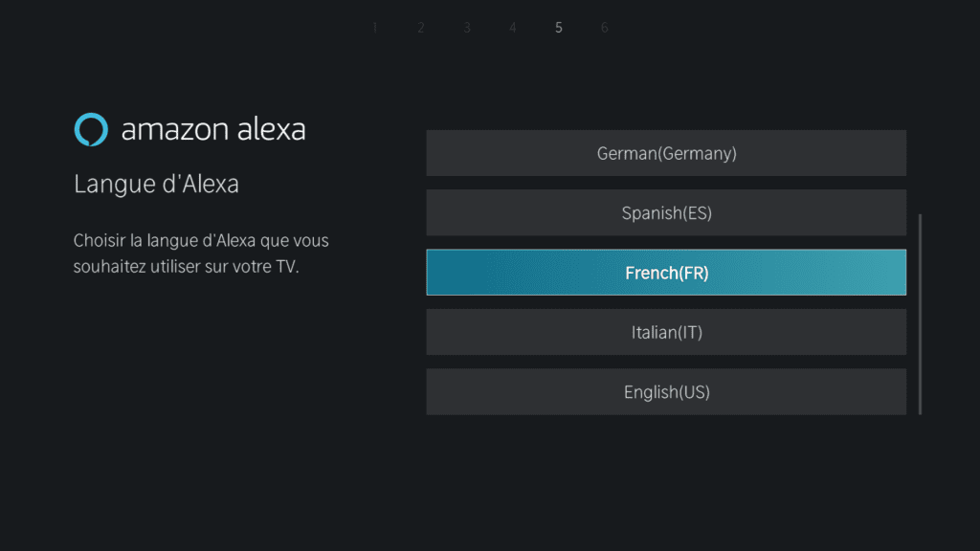Screen dimensions: 980x551
Task: Click step 4 of the setup steps
Action: click(512, 28)
